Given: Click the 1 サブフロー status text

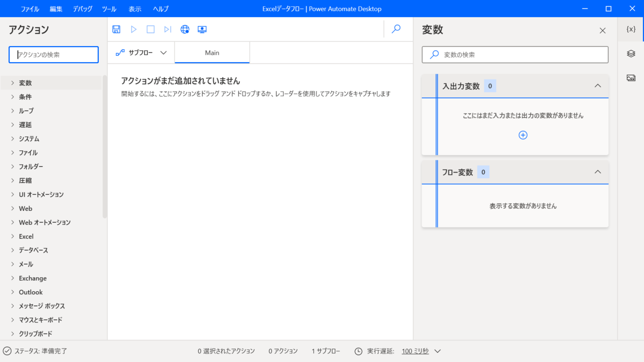Looking at the screenshot, I should pos(326,351).
